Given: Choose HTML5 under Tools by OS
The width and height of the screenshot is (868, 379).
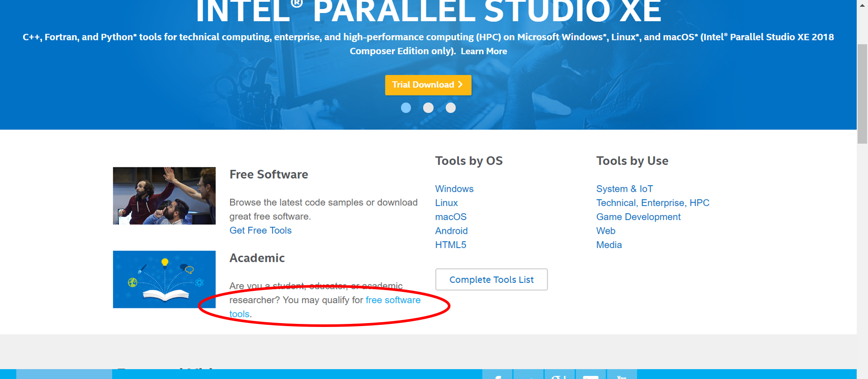Looking at the screenshot, I should (450, 245).
